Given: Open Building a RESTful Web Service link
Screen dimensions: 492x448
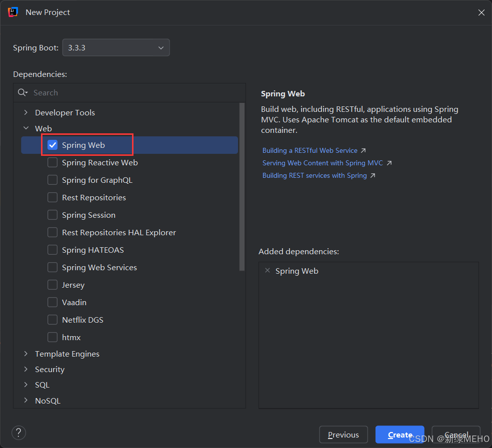Looking at the screenshot, I should (309, 150).
